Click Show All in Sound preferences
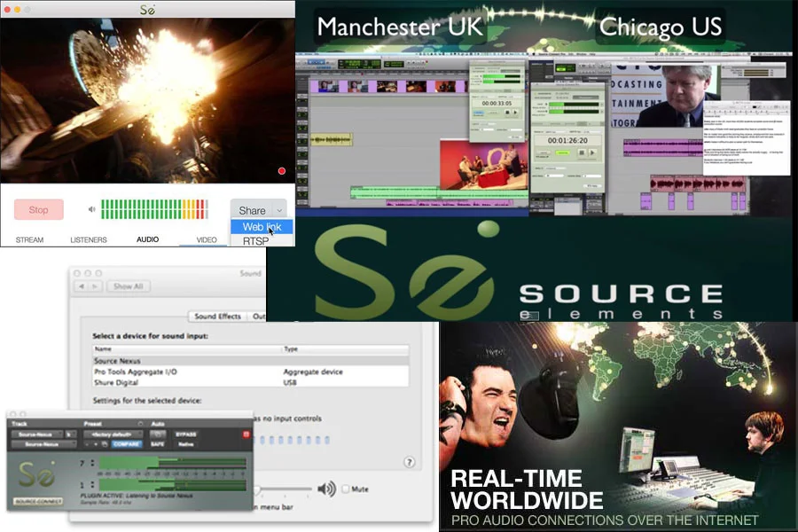The height and width of the screenshot is (532, 798). pos(128,286)
